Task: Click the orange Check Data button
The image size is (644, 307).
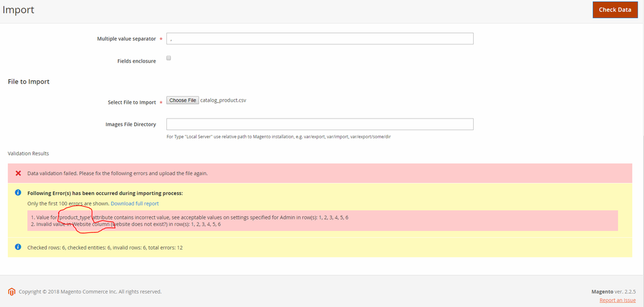Action: tap(614, 10)
